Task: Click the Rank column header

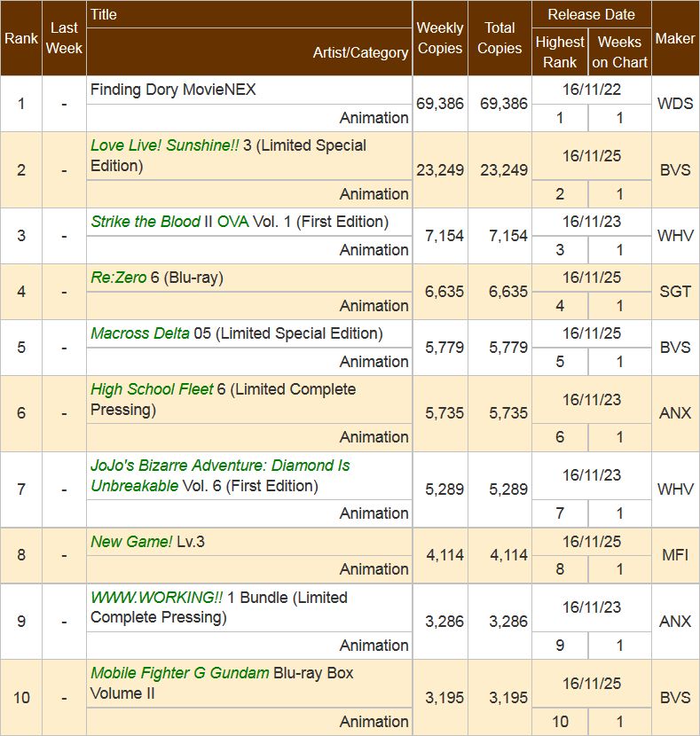Action: [21, 38]
